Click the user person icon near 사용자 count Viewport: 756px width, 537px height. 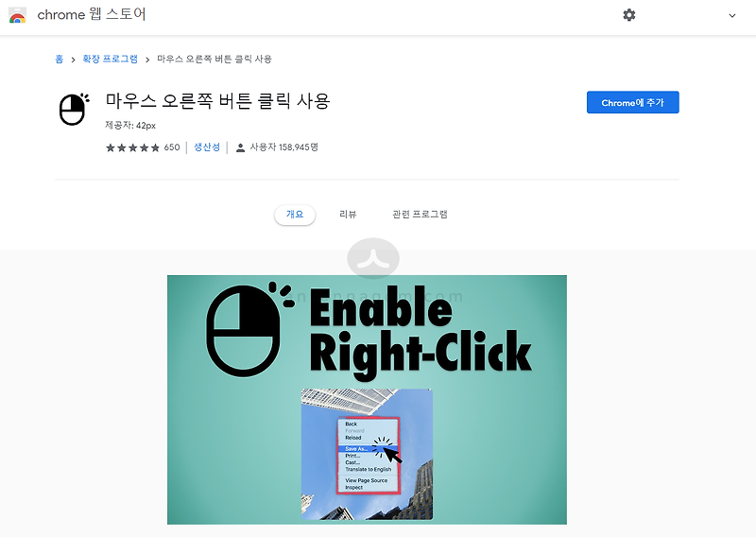pyautogui.click(x=240, y=147)
